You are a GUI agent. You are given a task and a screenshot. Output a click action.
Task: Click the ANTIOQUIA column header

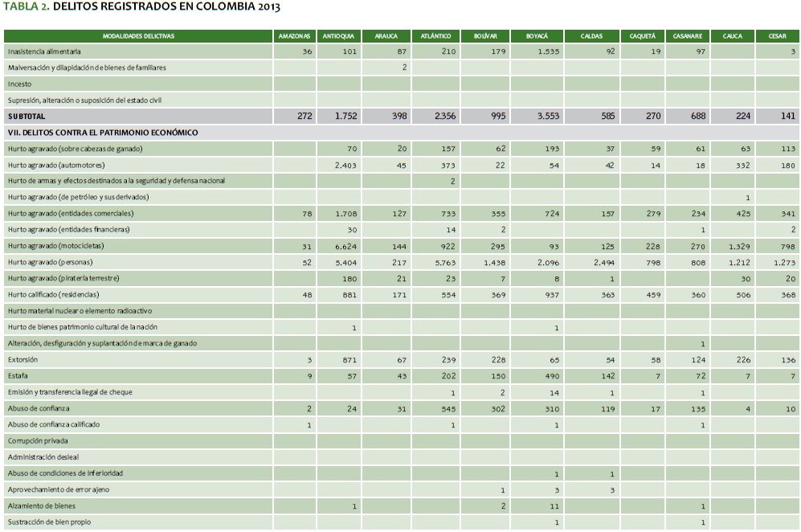338,36
